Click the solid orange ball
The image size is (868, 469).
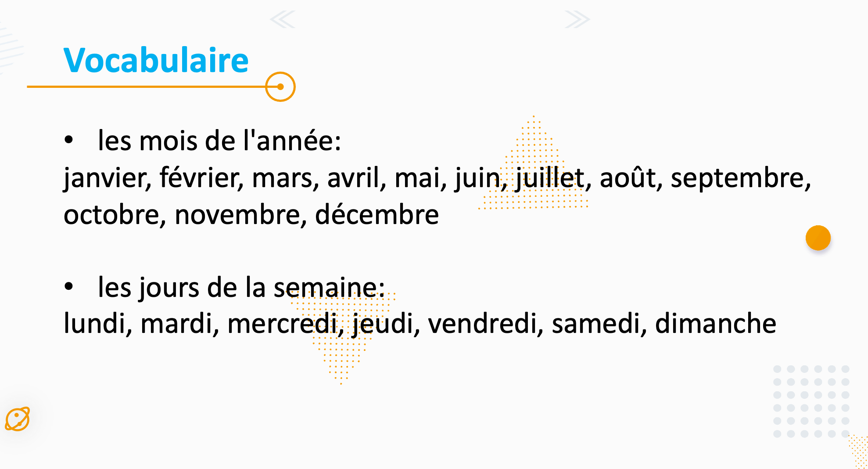(x=818, y=238)
